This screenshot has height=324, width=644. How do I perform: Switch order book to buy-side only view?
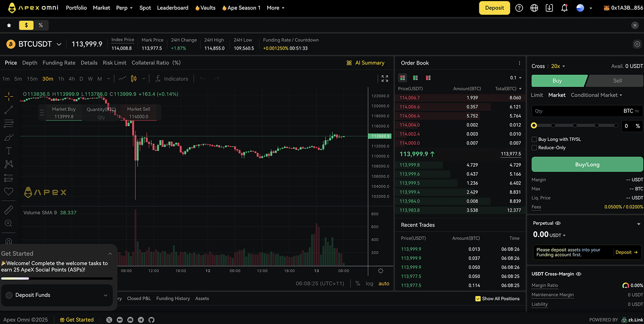(x=415, y=78)
